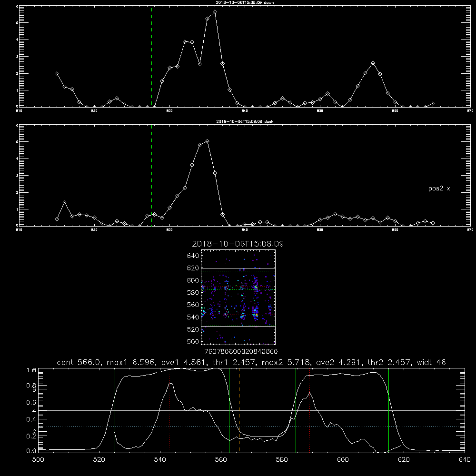
Task: Open the heatmap thumbnail image
Action: pos(238,297)
